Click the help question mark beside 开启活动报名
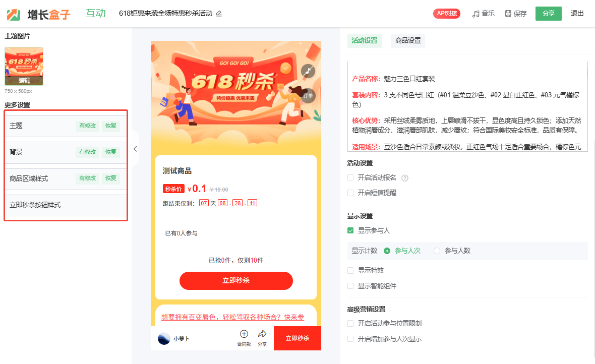Image resolution: width=595 pixels, height=364 pixels. [405, 178]
